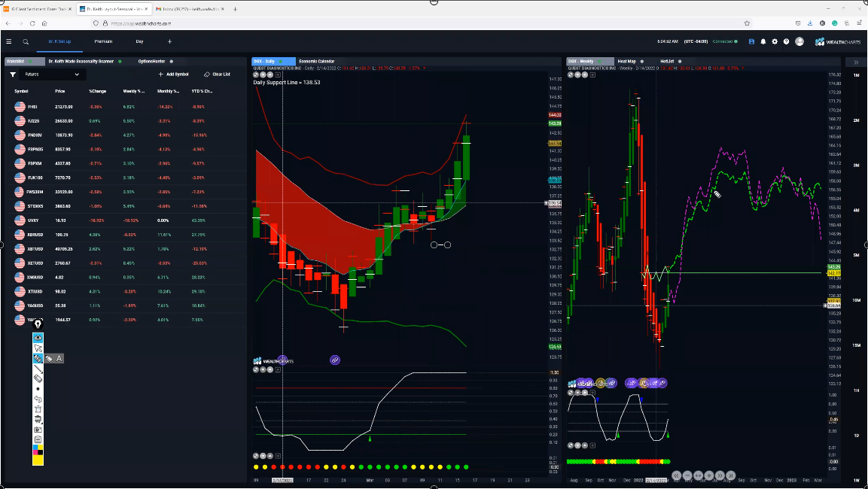Open the whiteboard screen tool
This screenshot has height=489, width=868.
(x=38, y=419)
